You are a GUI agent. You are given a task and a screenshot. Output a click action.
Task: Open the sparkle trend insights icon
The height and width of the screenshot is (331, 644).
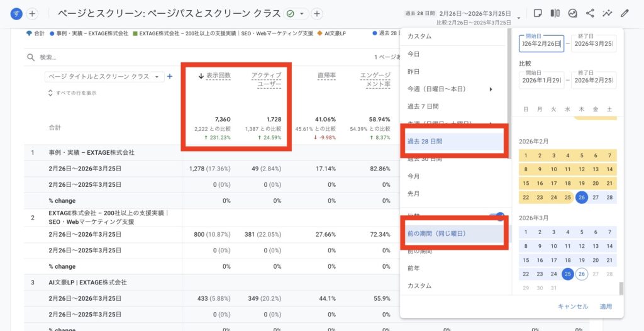click(x=607, y=13)
